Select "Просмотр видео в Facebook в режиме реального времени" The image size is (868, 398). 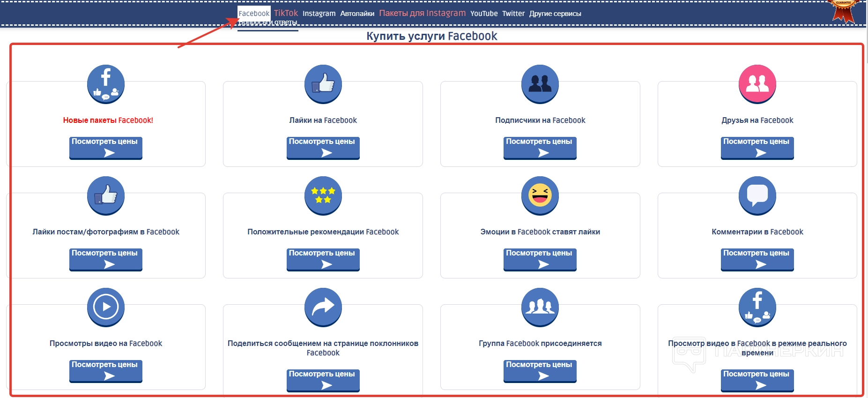[757, 348]
